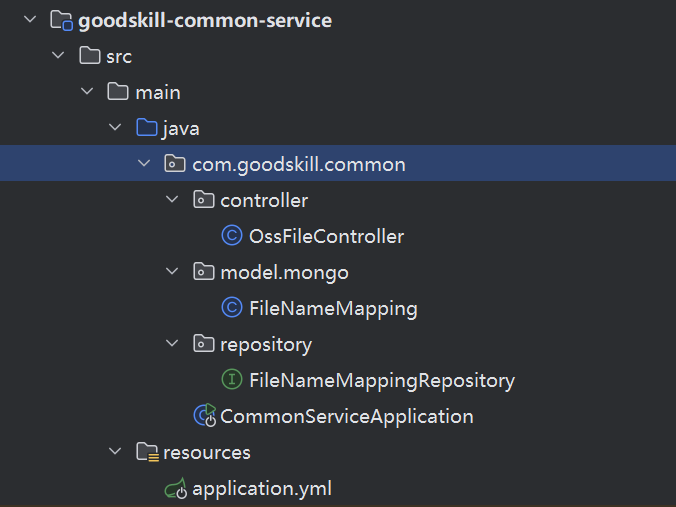This screenshot has width=676, height=507.
Task: Collapse the model.mongo package chevron
Action: (x=173, y=272)
